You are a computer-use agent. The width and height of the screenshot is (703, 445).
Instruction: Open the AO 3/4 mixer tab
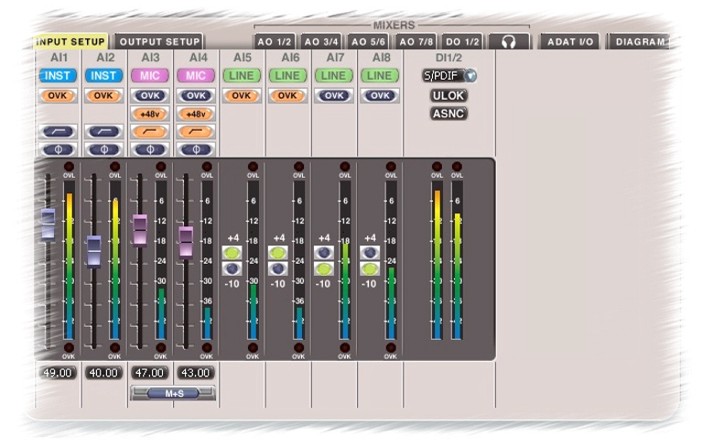[321, 42]
